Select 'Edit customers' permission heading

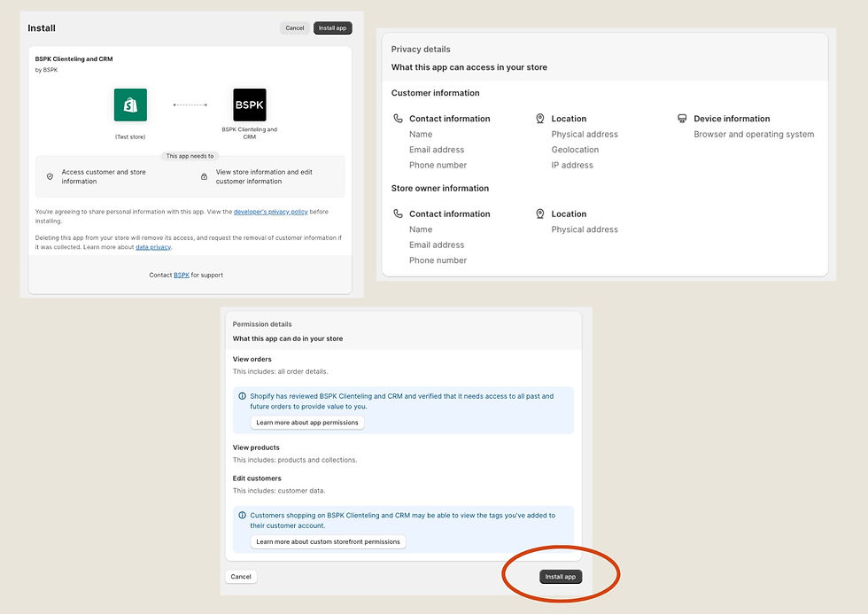click(x=257, y=478)
